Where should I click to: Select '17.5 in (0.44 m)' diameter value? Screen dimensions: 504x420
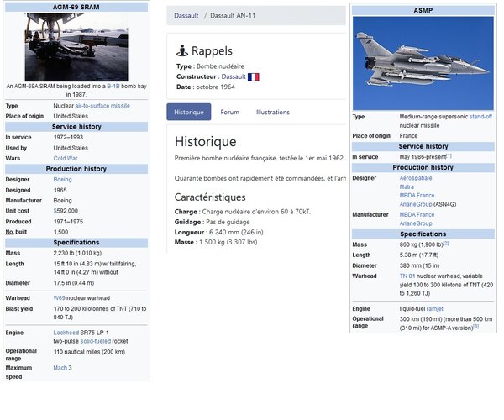(74, 283)
